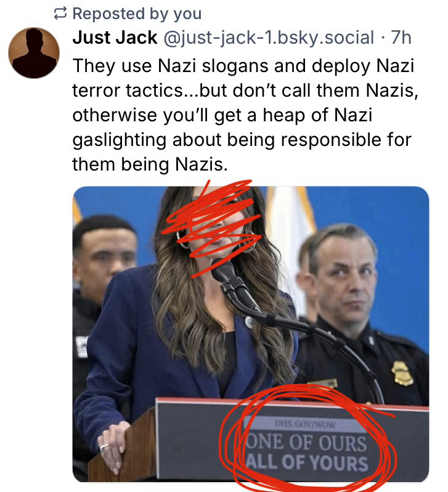Screen dimensions: 448x492
Task: Open the attached press conference photo
Action: click(x=251, y=334)
